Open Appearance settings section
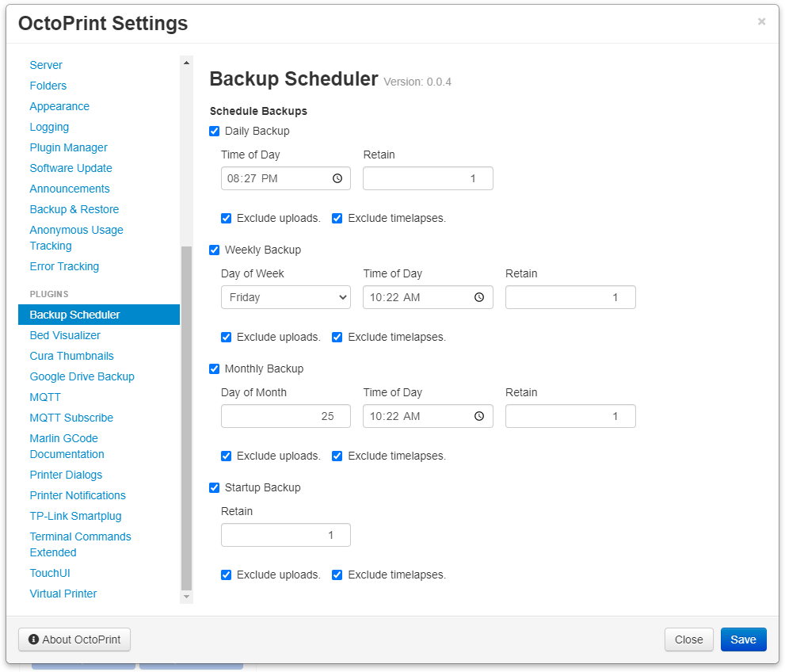Screen dimensions: 785x672 coord(59,106)
